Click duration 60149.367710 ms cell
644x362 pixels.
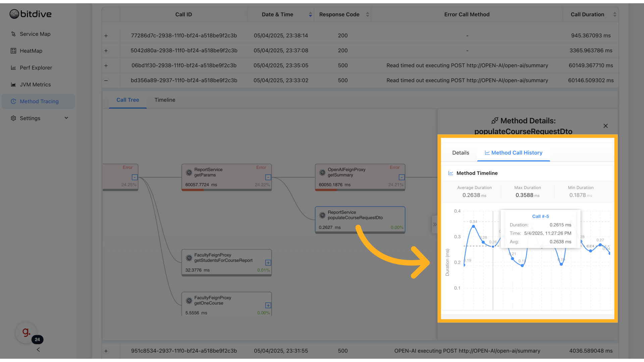pos(591,66)
